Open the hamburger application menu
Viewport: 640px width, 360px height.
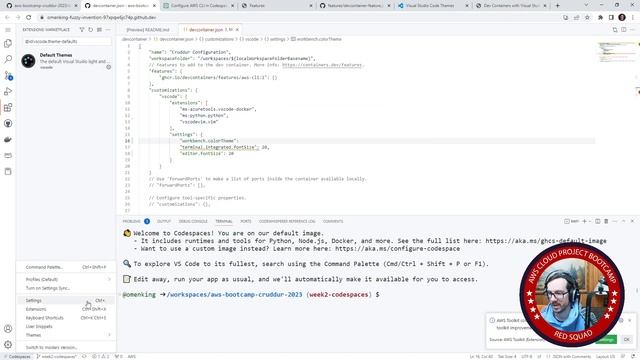pyautogui.click(x=8, y=30)
